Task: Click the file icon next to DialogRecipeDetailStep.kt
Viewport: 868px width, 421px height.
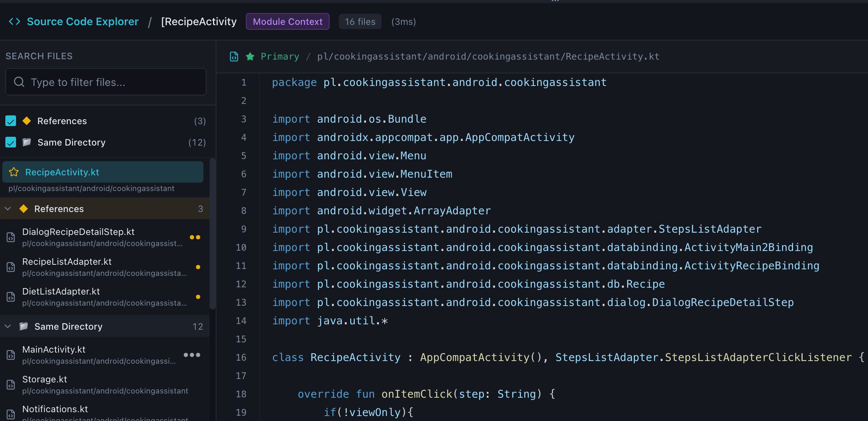Action: tap(10, 237)
